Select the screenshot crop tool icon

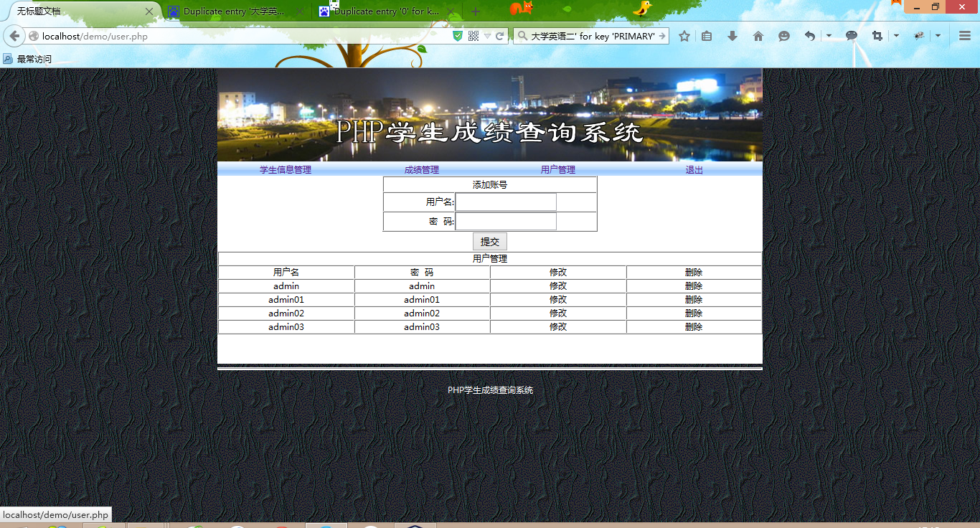point(879,35)
